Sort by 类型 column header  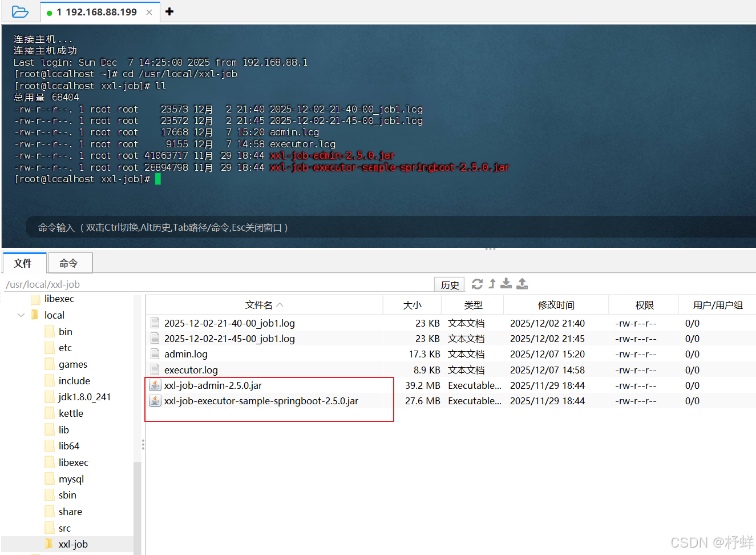[473, 305]
